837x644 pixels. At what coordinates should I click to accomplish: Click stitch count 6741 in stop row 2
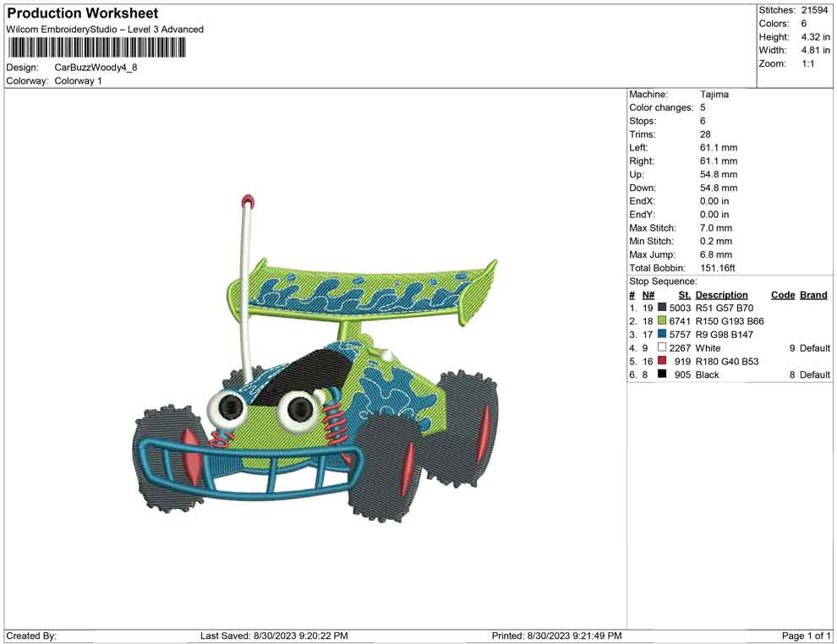[x=680, y=321]
